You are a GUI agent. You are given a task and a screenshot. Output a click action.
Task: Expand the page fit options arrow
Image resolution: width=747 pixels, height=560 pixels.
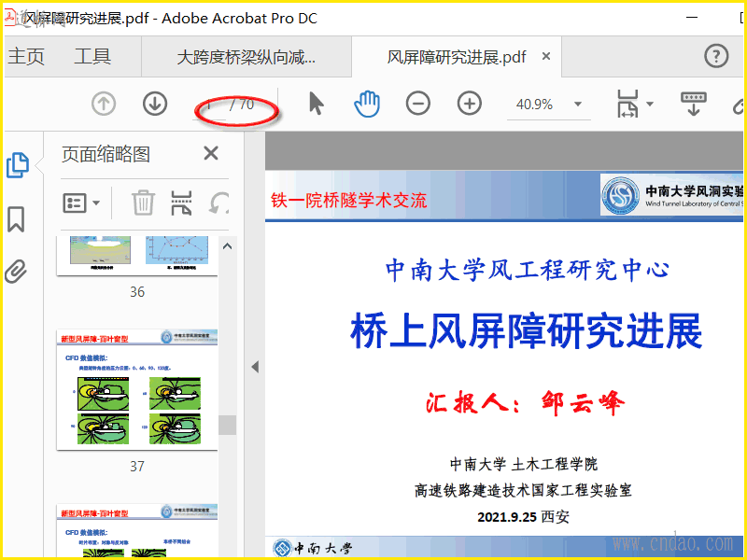click(649, 104)
